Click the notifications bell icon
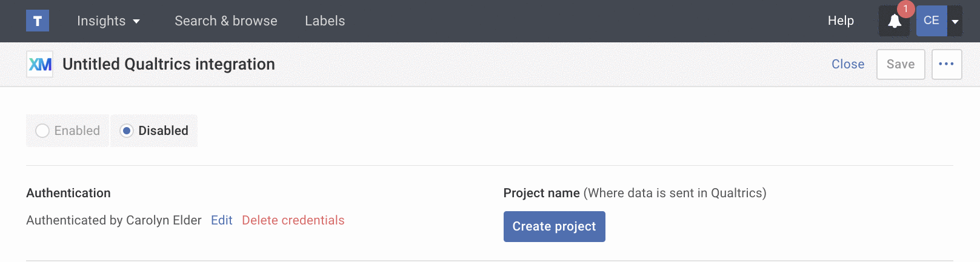The width and height of the screenshot is (980, 262). pos(894,22)
